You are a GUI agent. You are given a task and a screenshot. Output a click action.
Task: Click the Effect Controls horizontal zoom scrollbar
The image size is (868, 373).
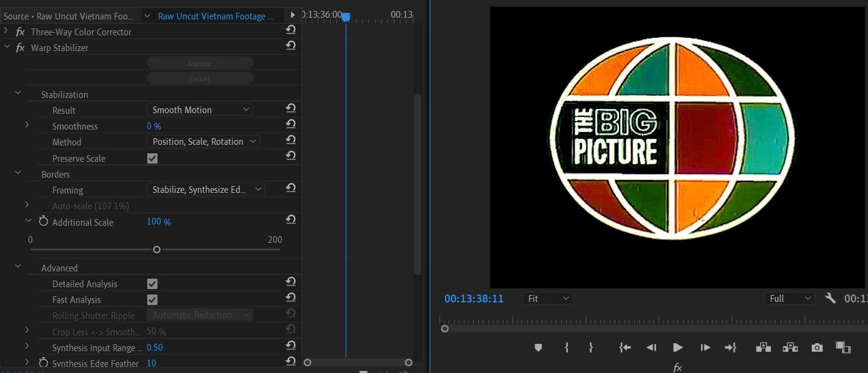pyautogui.click(x=358, y=363)
